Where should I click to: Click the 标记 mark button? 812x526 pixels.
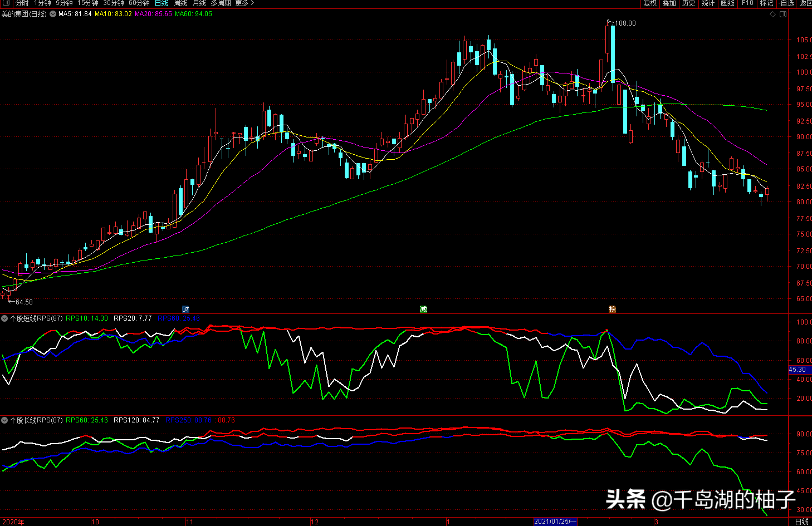[767, 3]
